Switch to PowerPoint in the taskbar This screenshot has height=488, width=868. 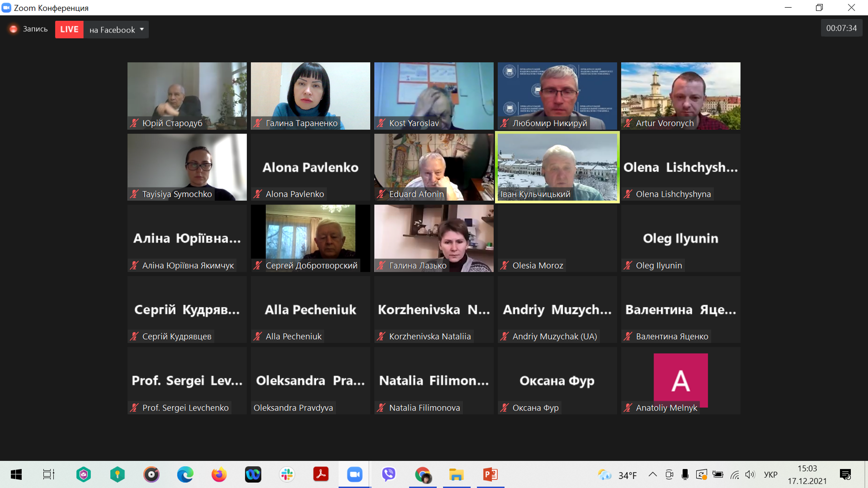pos(490,474)
